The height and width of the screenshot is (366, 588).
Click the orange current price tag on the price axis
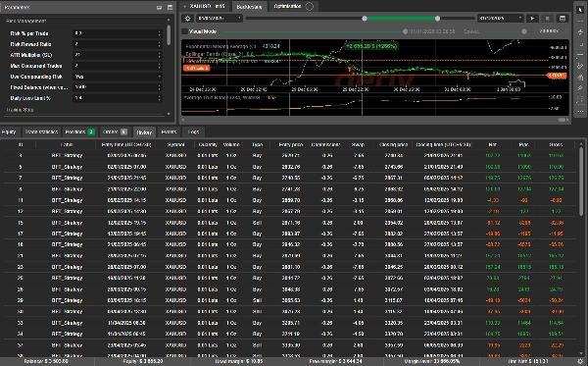point(557,76)
